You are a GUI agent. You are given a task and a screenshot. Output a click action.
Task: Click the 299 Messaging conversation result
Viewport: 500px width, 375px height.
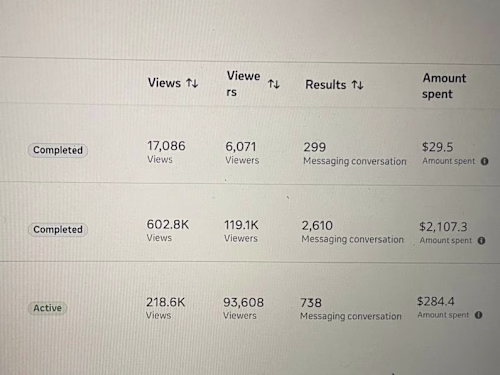355,153
